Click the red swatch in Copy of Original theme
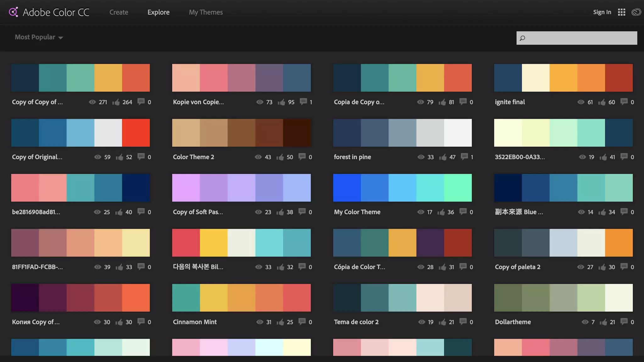This screenshot has height=362, width=644. click(x=136, y=133)
